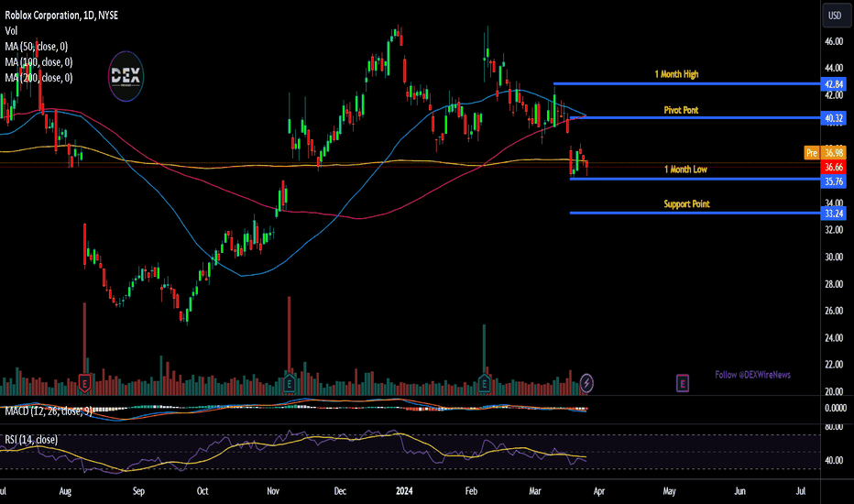This screenshot has height=504, width=854.
Task: Click the Aug label on time axis
Action: tap(65, 491)
